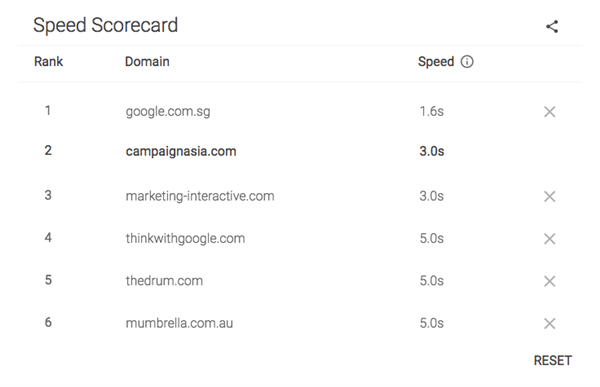Click the 1.6s speed value
The image size is (600, 387).
(x=432, y=111)
